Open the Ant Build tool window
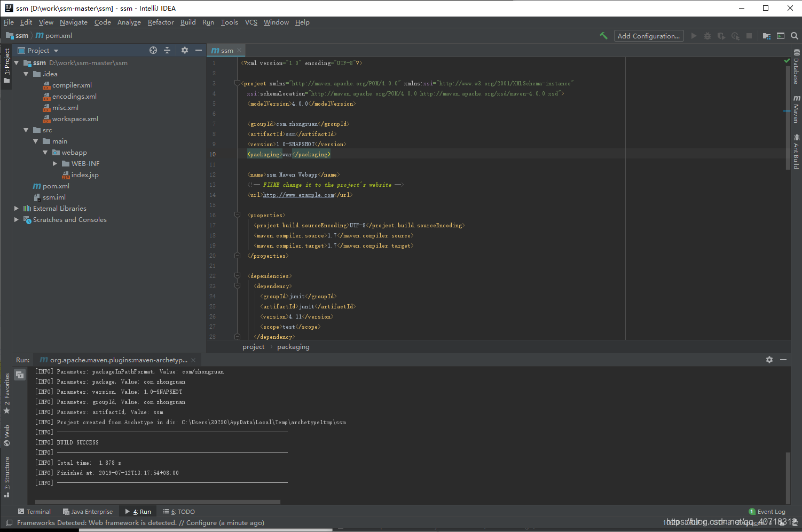Image resolution: width=802 pixels, height=532 pixels. [x=796, y=152]
